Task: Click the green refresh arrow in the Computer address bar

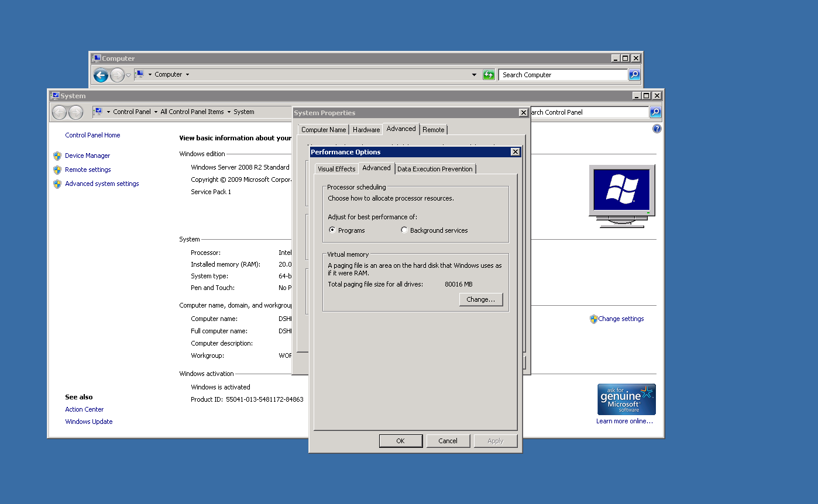Action: (489, 74)
